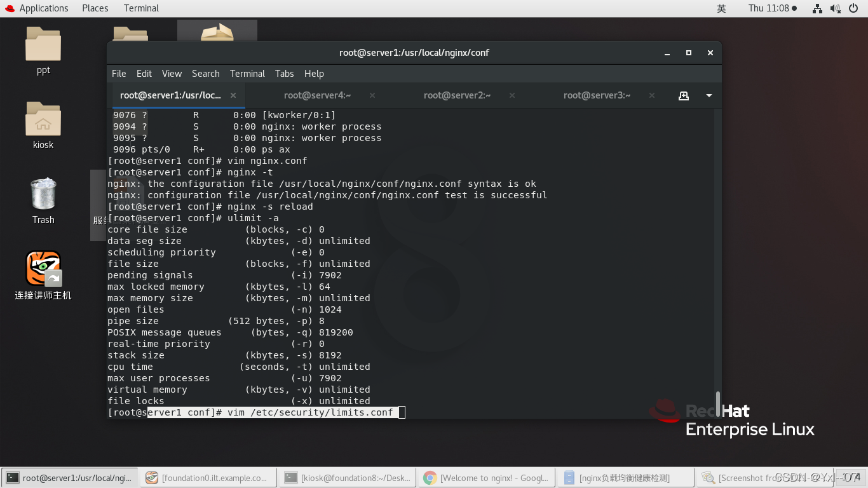Close the terminal window
868x488 pixels.
click(x=710, y=53)
